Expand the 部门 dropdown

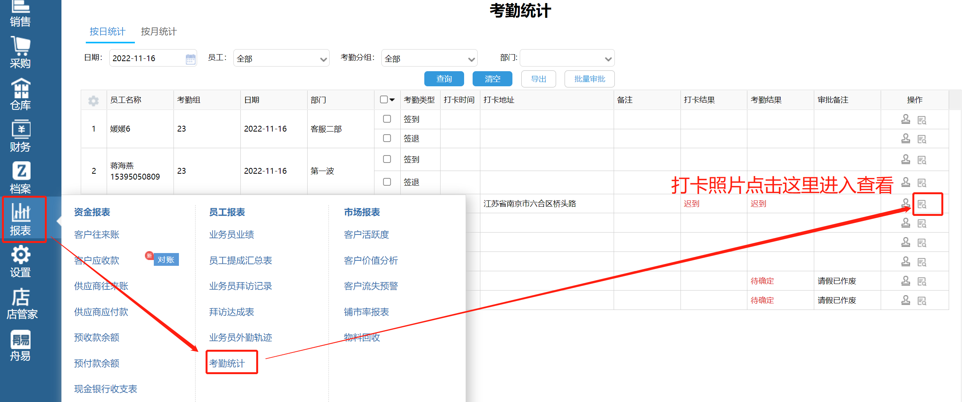coord(567,58)
